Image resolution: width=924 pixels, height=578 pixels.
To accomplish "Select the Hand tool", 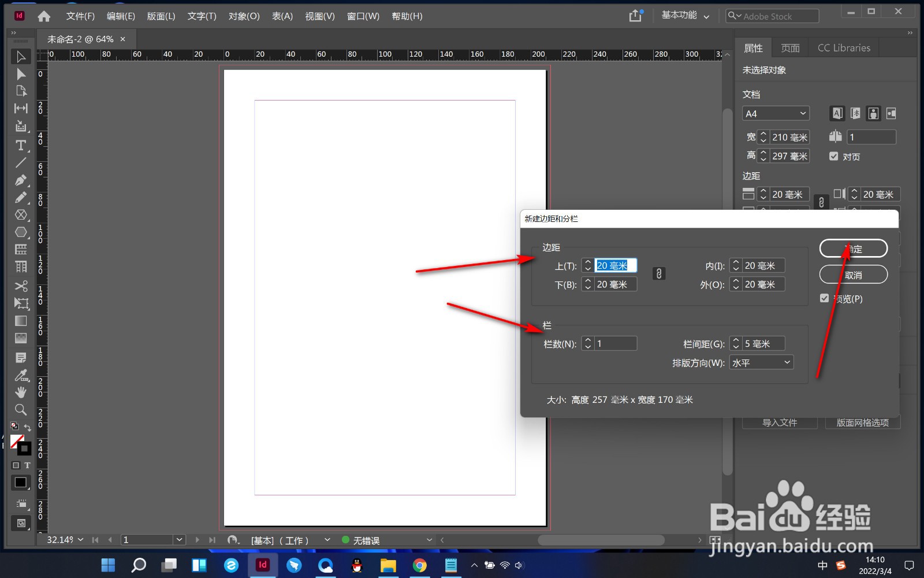I will pos(21,392).
